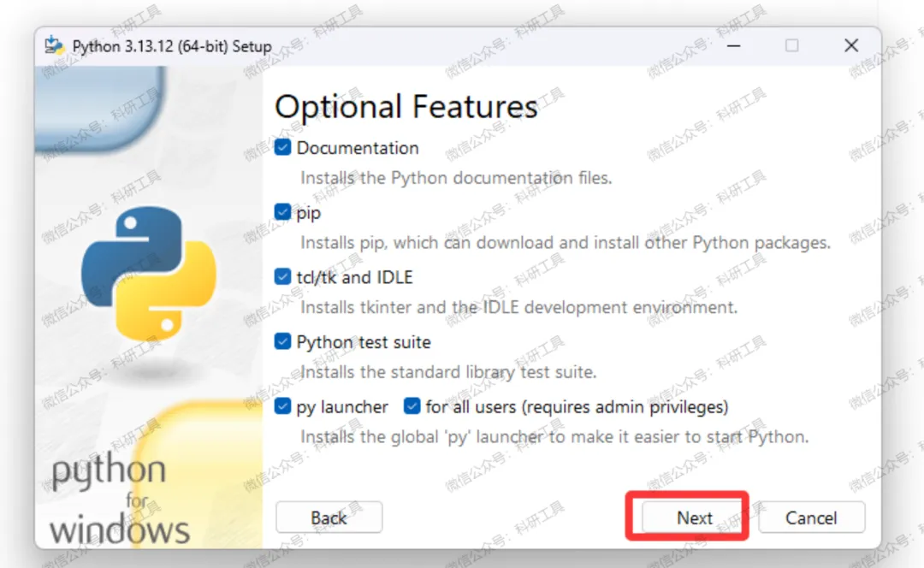
Task: Close the Python Setup dialog
Action: (x=850, y=45)
